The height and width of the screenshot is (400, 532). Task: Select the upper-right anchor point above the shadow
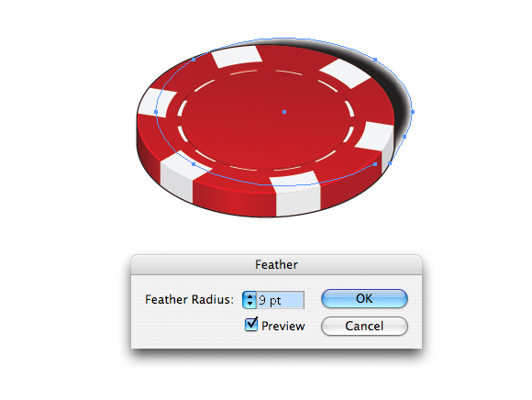click(375, 60)
